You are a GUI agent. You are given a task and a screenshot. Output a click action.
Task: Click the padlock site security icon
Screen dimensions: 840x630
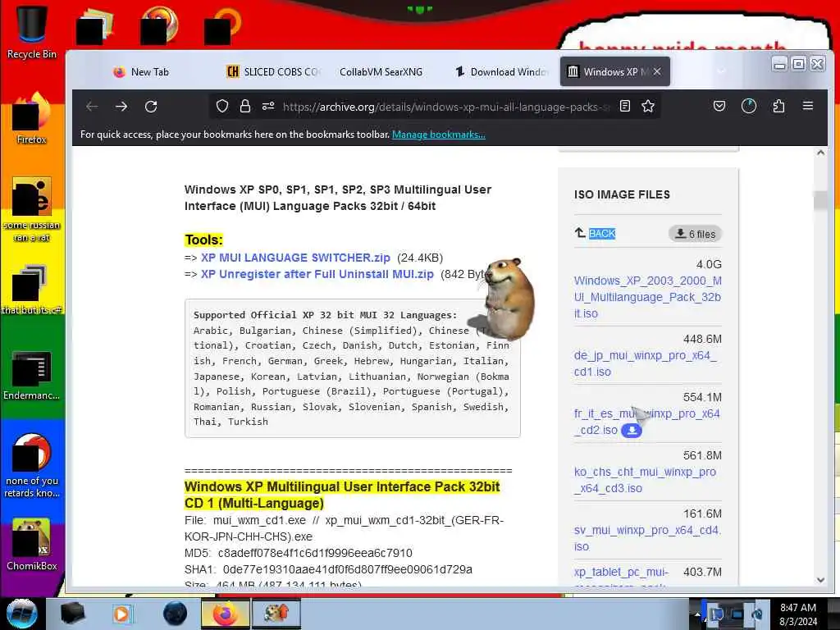[245, 107]
